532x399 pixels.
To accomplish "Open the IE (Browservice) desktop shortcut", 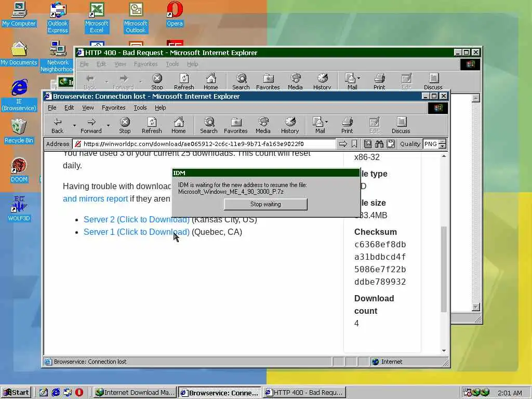I will [19, 96].
